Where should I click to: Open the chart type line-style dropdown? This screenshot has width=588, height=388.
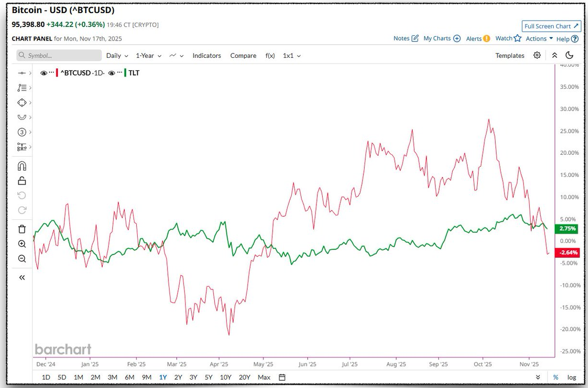pos(176,55)
